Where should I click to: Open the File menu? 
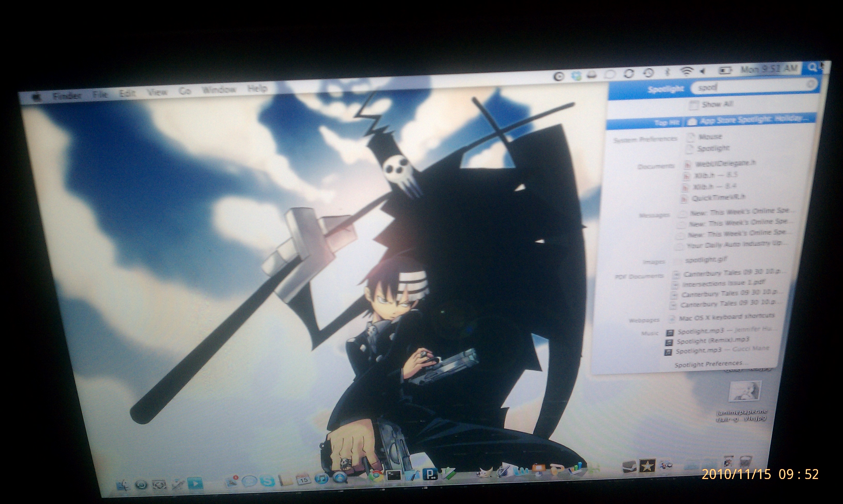point(100,94)
